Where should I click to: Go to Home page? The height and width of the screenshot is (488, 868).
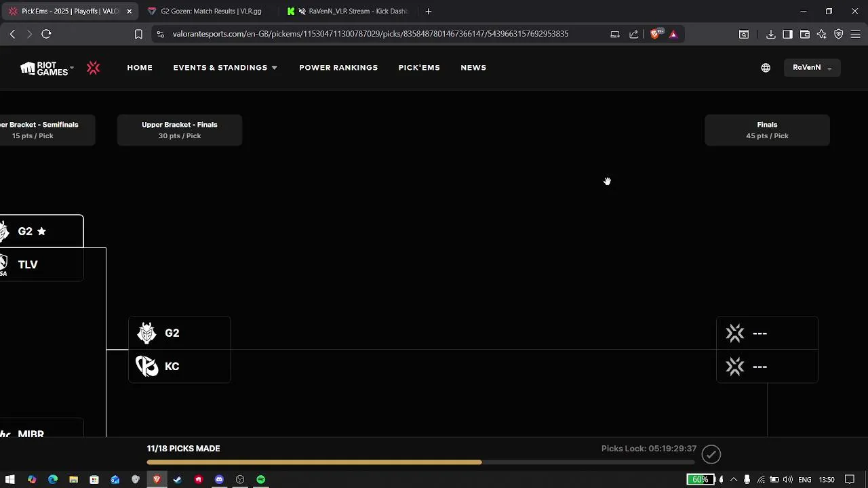[140, 68]
